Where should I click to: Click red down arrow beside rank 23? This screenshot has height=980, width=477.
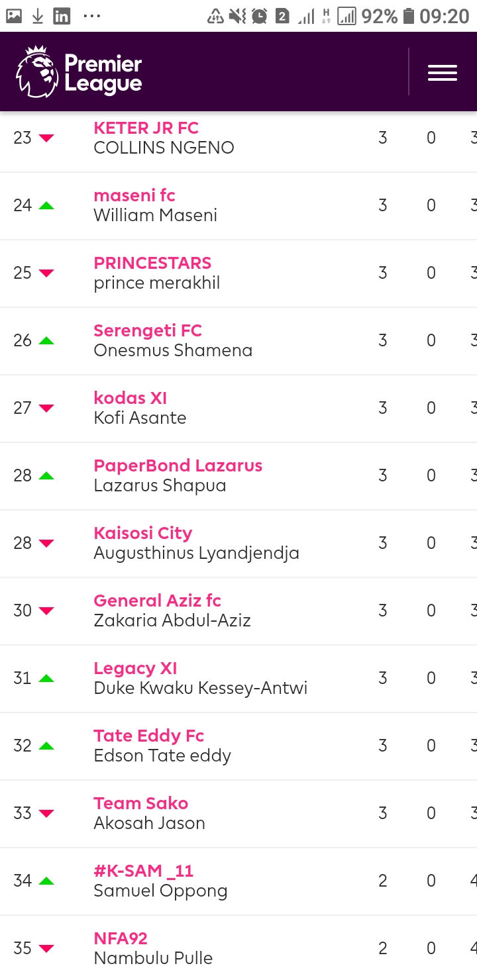pos(46,138)
